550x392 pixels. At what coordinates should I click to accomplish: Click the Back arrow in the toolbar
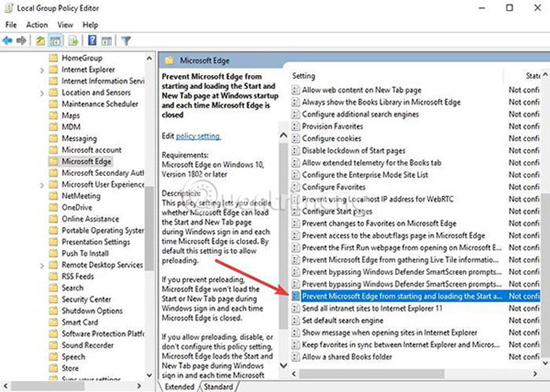coord(8,40)
